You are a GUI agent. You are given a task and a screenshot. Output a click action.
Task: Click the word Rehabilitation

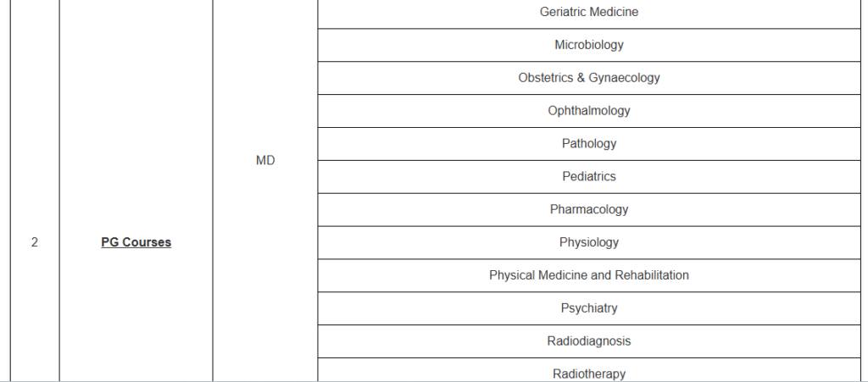pos(651,275)
